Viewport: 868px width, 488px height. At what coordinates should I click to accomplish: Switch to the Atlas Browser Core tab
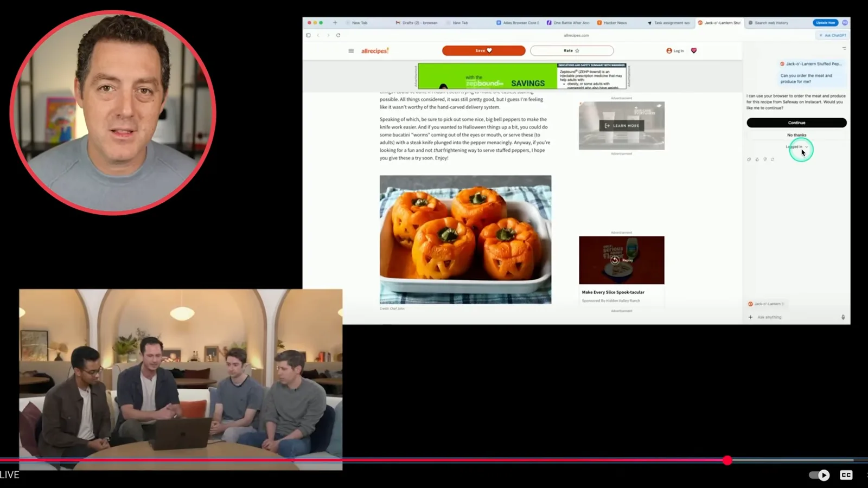[518, 23]
